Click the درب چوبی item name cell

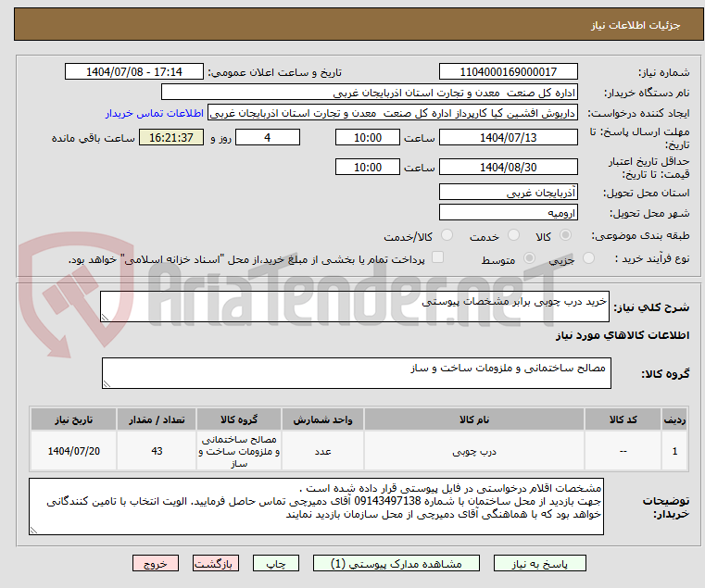click(474, 451)
